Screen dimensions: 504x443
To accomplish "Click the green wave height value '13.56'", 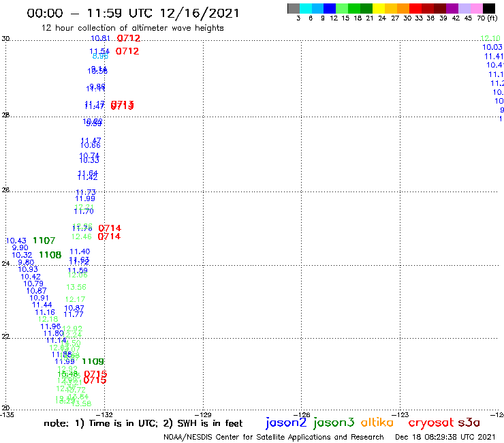I will 76,287.
